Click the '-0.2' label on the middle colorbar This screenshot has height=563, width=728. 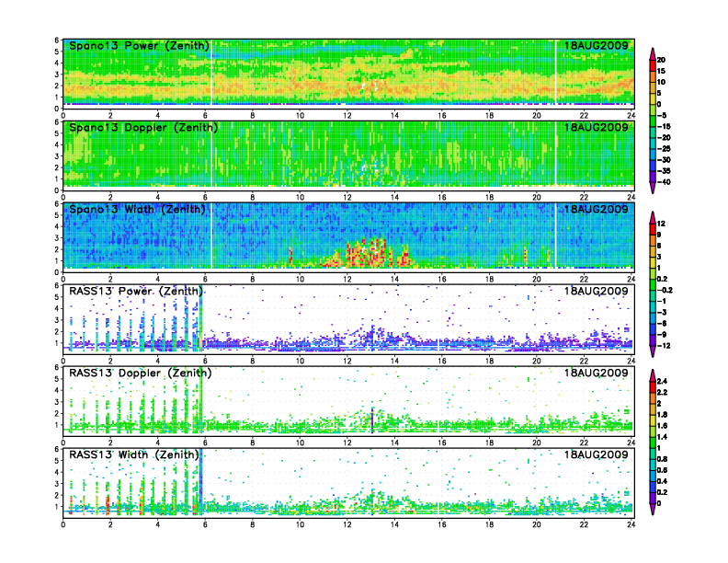tap(665, 291)
